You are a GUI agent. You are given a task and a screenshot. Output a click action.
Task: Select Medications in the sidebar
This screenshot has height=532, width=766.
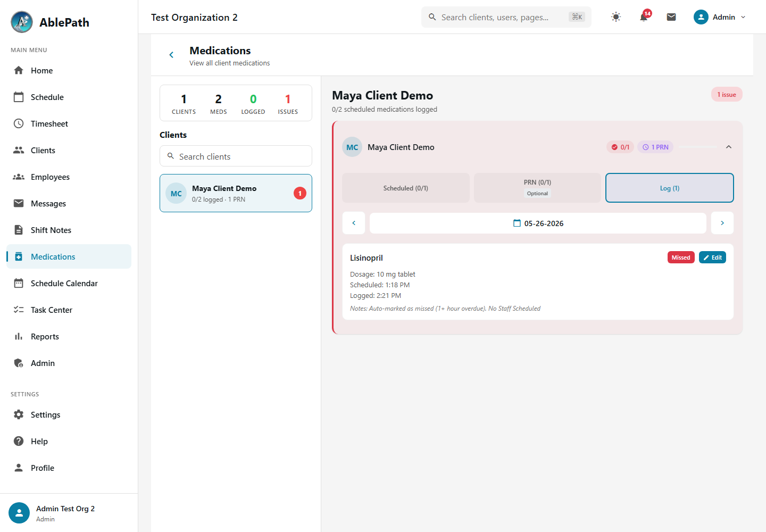(69, 256)
